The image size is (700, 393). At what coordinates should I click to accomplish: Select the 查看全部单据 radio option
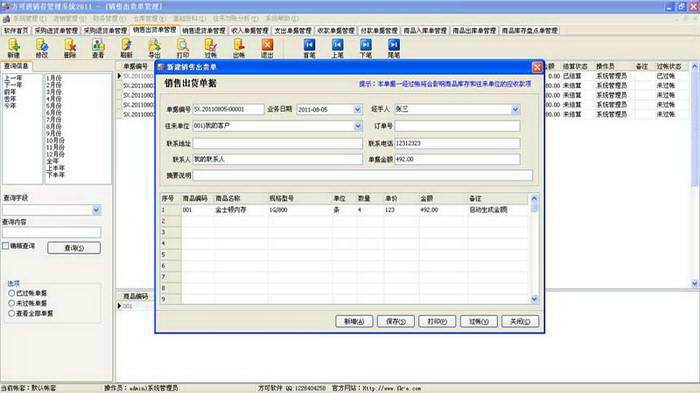(12, 314)
